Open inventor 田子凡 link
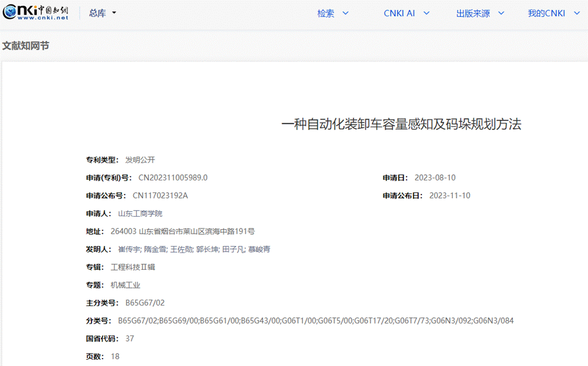Image resolution: width=588 pixels, height=366 pixels. click(233, 249)
